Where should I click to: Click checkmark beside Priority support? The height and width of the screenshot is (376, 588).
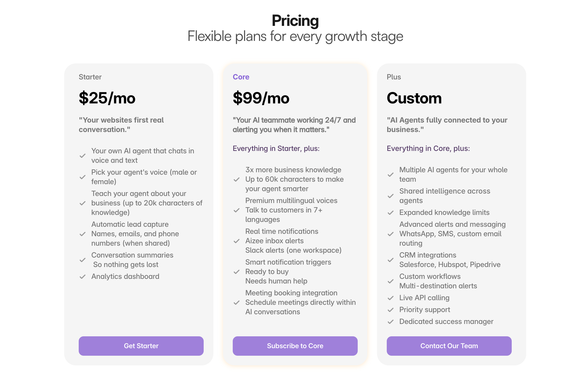(x=390, y=310)
